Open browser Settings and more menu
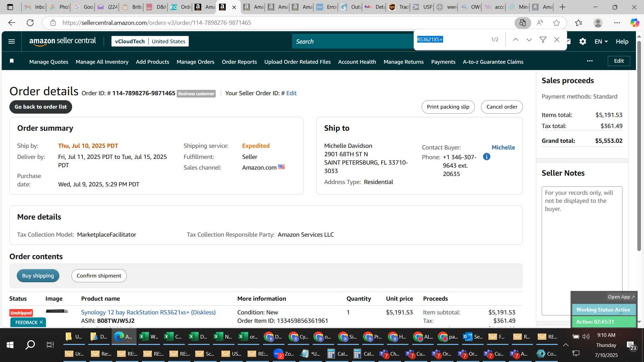Viewport: 644px width, 362px height. click(617, 22)
